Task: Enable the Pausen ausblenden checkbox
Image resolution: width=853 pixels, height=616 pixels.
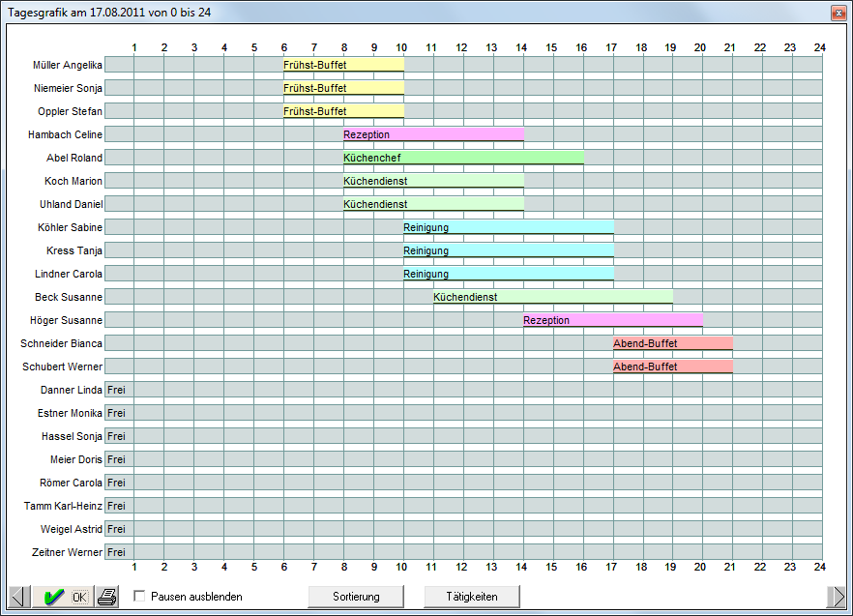Action: pyautogui.click(x=139, y=597)
